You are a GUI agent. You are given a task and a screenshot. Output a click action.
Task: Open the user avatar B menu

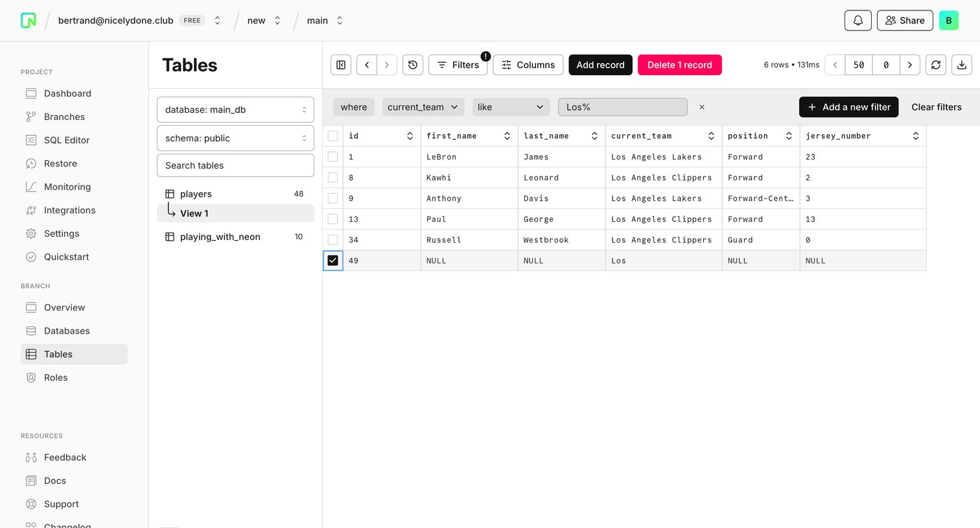(949, 21)
